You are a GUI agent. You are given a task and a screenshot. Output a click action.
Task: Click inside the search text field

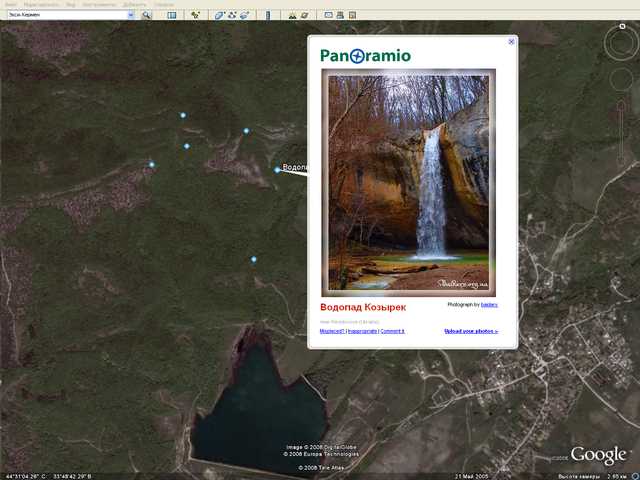tap(65, 16)
